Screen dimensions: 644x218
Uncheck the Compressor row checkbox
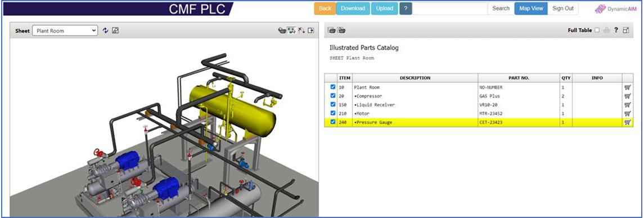[x=332, y=96]
